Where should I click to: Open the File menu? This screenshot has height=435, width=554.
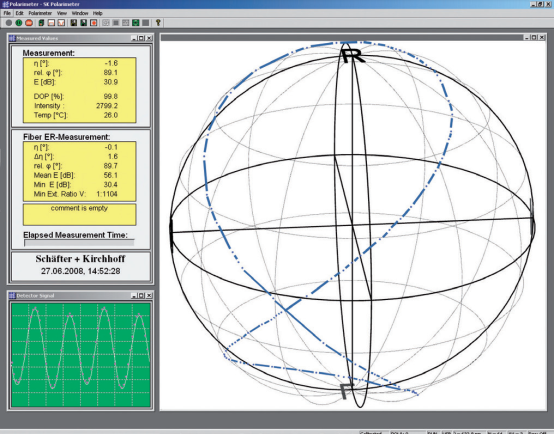tap(7, 13)
